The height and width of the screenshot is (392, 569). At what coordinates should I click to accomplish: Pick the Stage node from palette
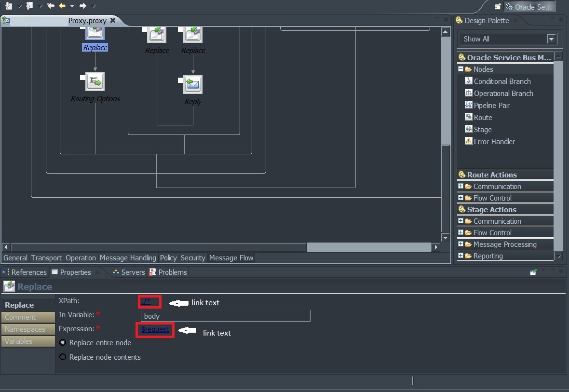click(x=478, y=130)
